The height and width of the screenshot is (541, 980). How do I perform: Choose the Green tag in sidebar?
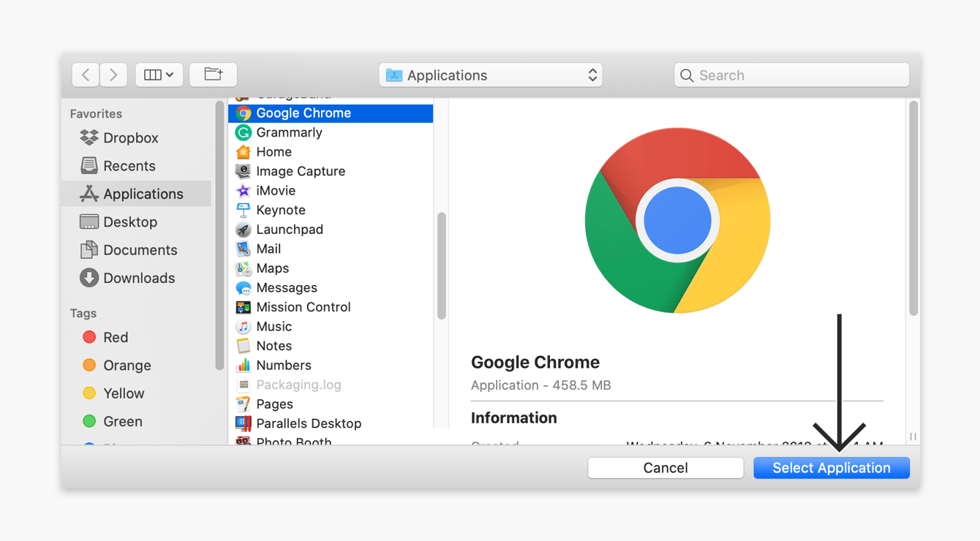pos(122,422)
